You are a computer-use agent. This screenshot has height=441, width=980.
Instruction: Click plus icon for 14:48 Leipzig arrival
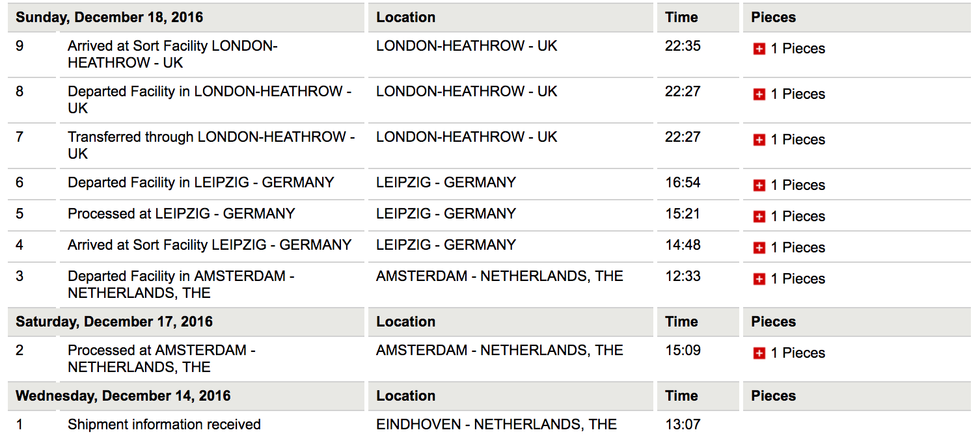759,248
